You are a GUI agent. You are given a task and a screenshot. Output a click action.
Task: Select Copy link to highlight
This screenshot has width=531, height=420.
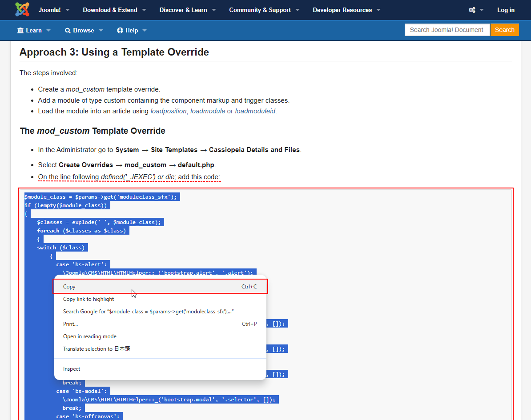pos(88,299)
